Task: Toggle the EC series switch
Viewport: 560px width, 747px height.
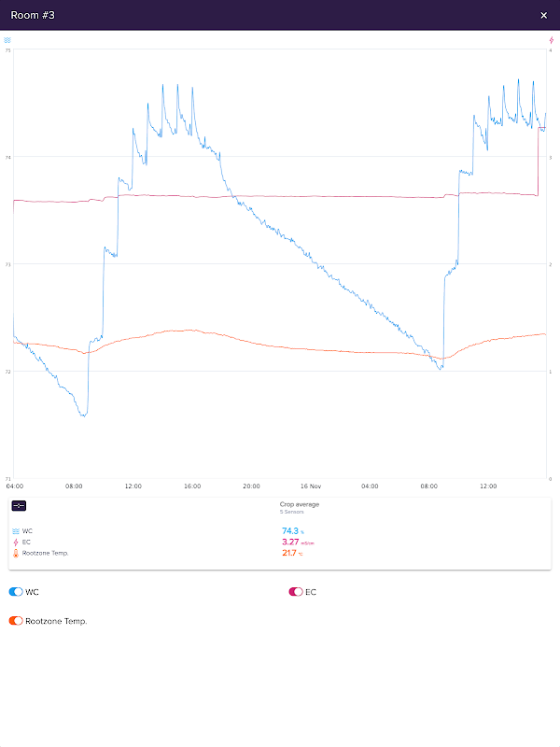Action: tap(296, 592)
